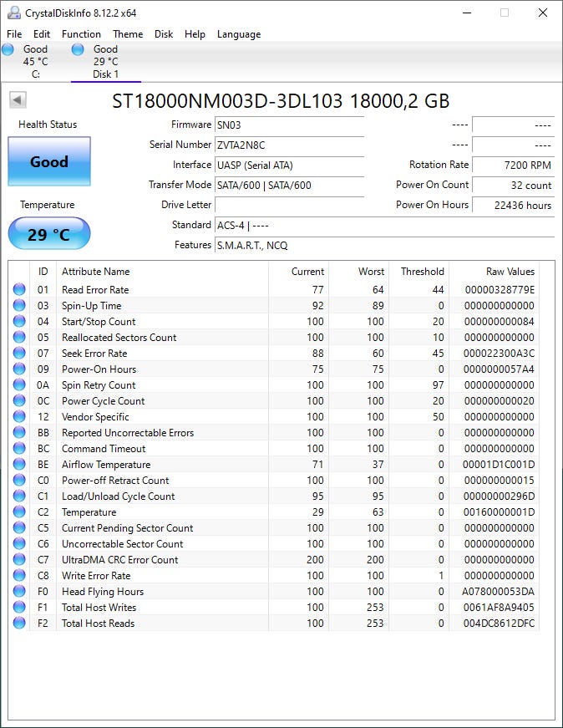Select the C: drive tab
563x728 pixels.
[35, 62]
